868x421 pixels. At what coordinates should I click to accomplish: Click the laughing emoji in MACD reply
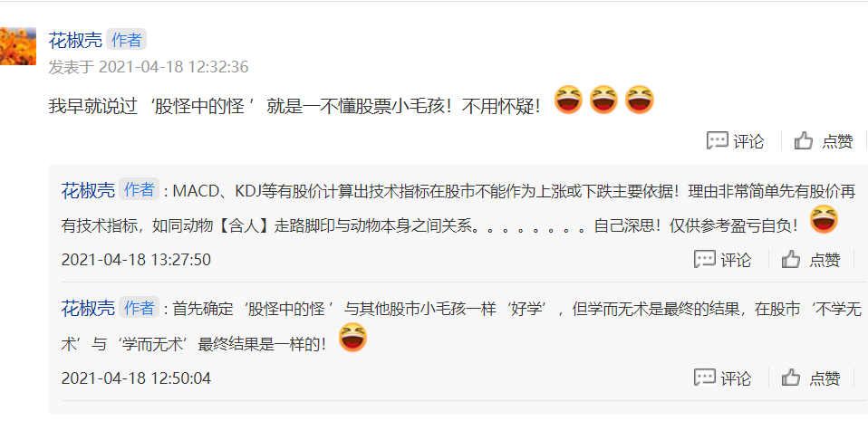click(x=824, y=220)
